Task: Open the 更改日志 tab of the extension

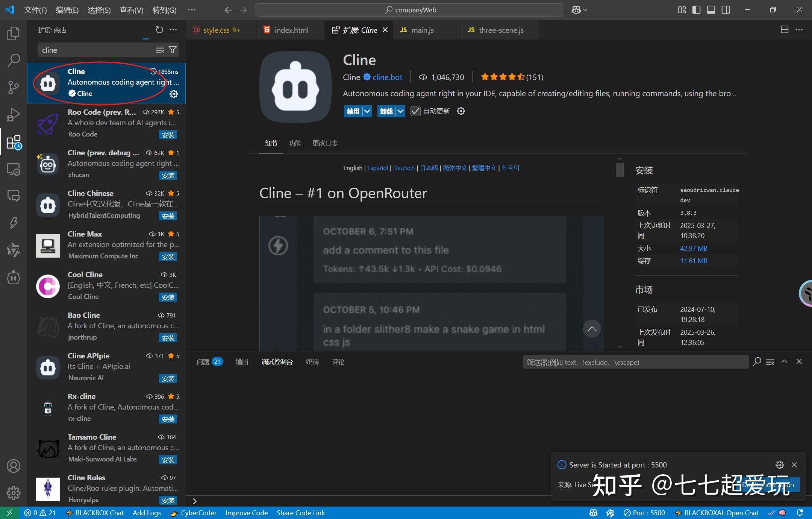Action: click(x=325, y=143)
